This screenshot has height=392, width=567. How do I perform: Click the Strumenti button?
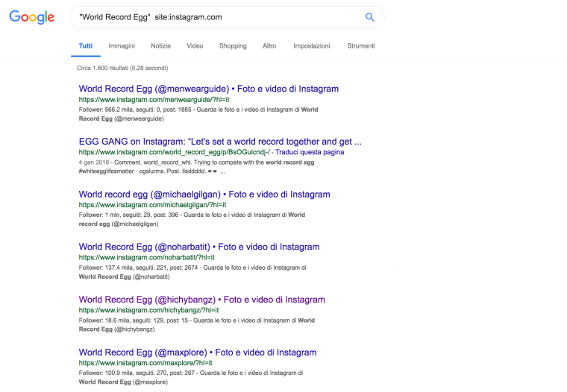(361, 46)
